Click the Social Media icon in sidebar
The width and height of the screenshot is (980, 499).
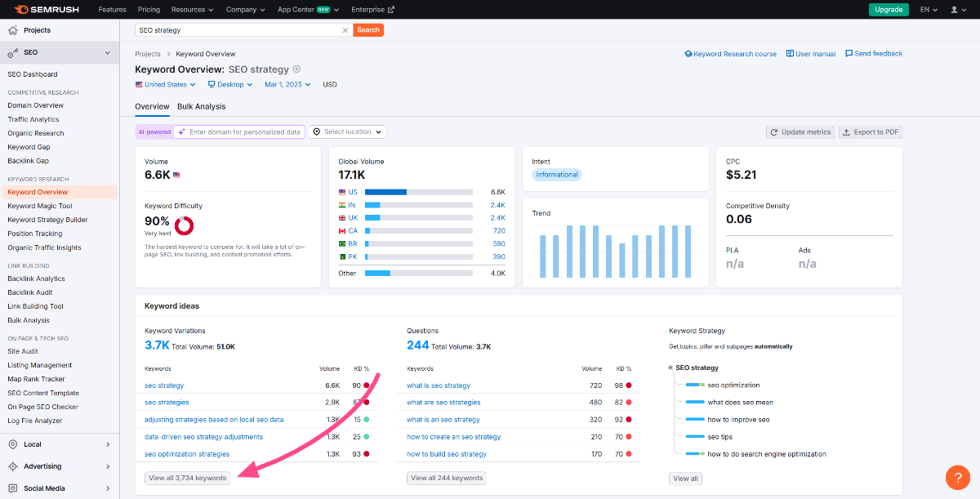pos(13,488)
